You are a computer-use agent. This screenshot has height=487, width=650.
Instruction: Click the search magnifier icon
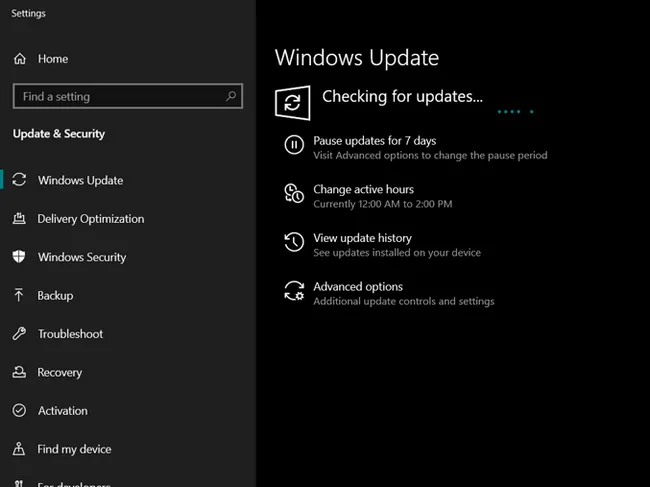pos(230,96)
